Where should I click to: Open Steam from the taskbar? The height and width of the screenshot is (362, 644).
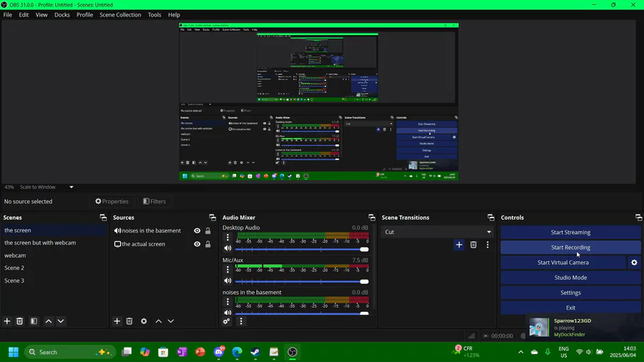coord(255,352)
